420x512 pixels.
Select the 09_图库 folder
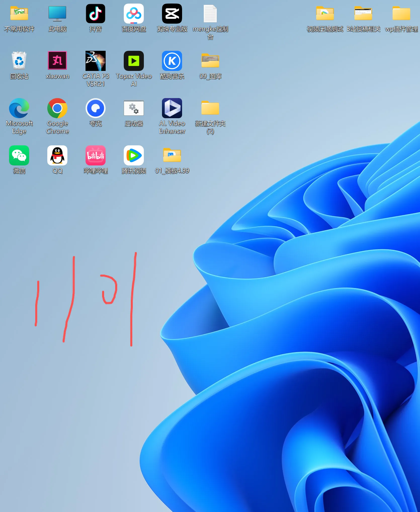(x=210, y=61)
